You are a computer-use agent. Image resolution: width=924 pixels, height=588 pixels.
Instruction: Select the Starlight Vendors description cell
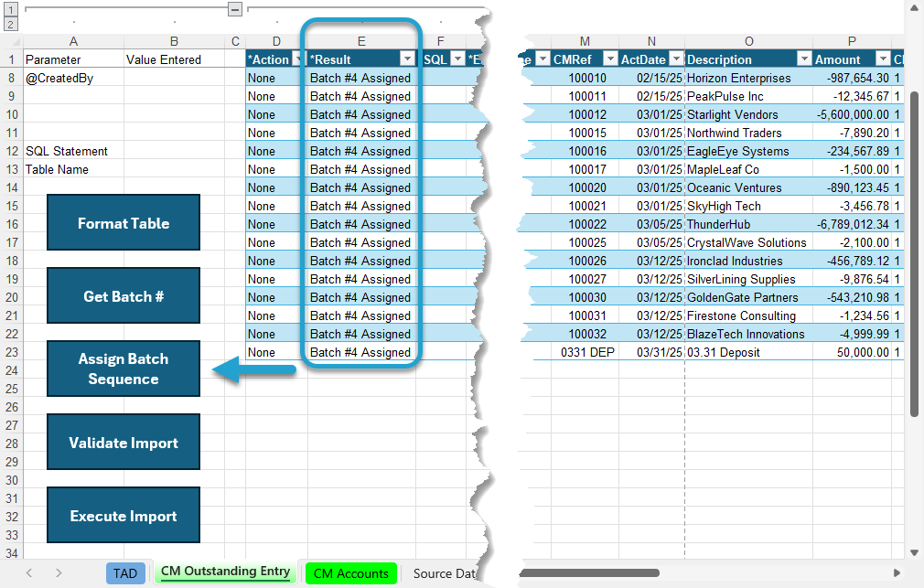click(x=749, y=114)
